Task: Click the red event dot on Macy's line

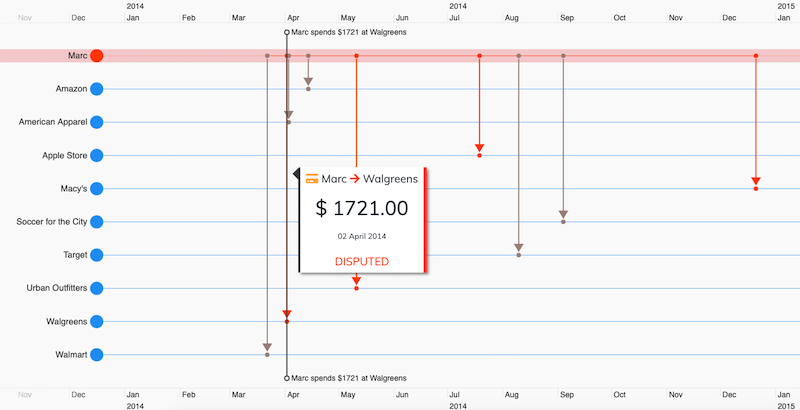Action: [756, 189]
